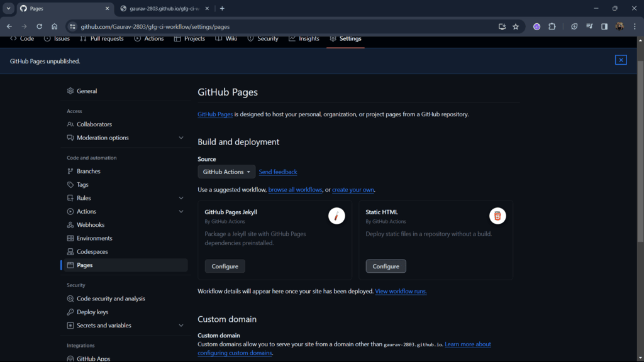This screenshot has width=644, height=362.
Task: Configure the Static HTML workflow
Action: [x=386, y=266]
